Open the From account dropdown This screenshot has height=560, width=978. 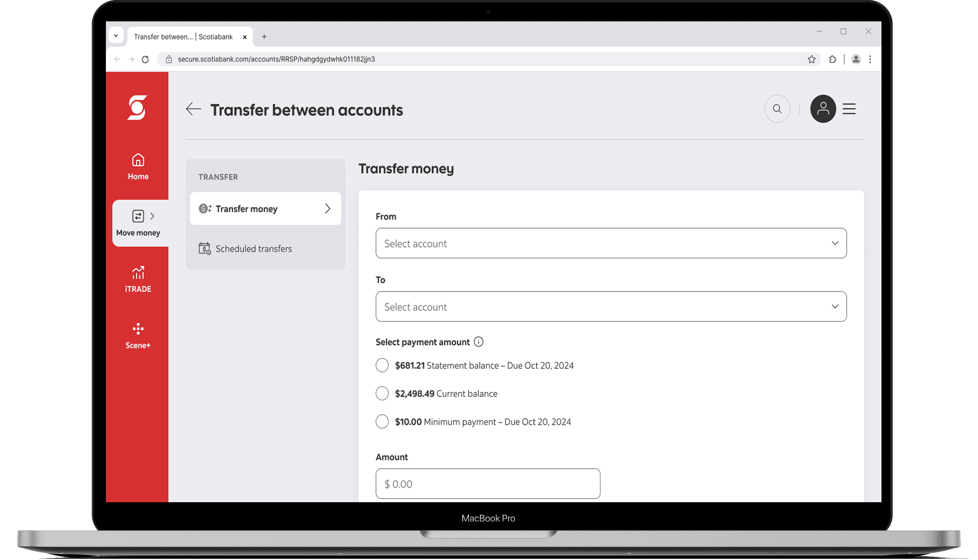pos(611,243)
